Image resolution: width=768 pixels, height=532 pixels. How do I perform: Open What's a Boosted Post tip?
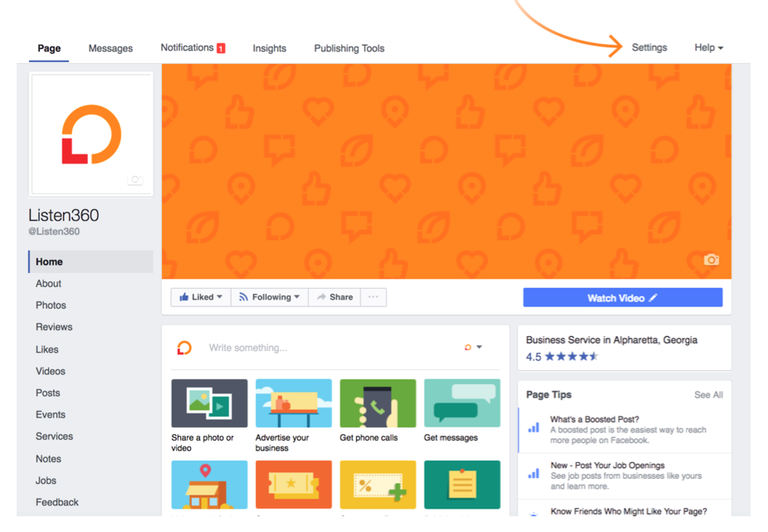pos(625,430)
